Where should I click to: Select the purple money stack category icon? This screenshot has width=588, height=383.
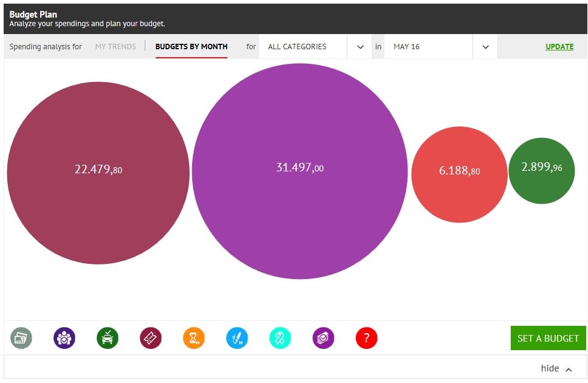323,337
